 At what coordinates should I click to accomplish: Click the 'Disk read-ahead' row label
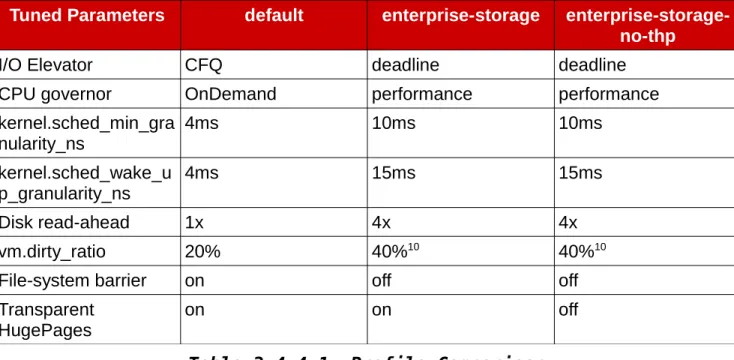pos(64,222)
